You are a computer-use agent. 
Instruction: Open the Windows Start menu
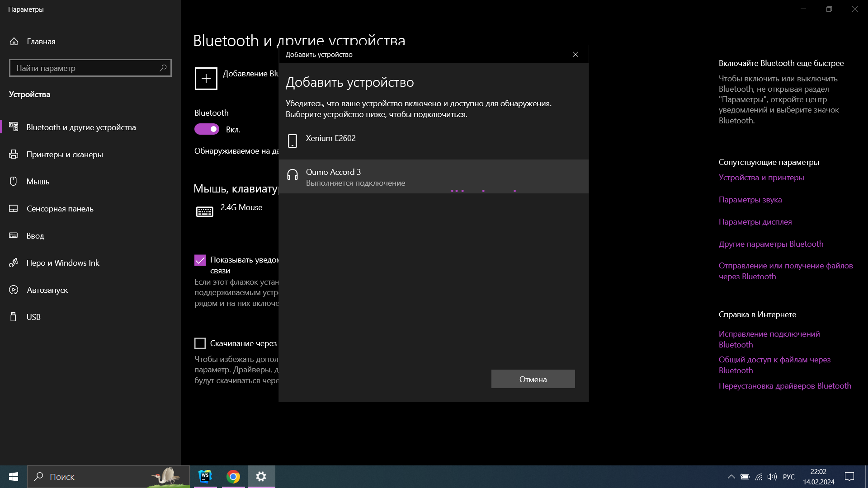pos(14,477)
